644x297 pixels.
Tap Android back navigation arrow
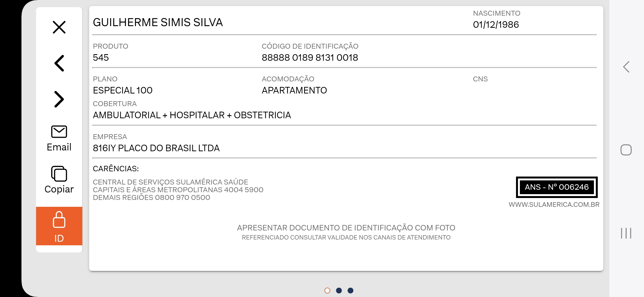(x=626, y=67)
